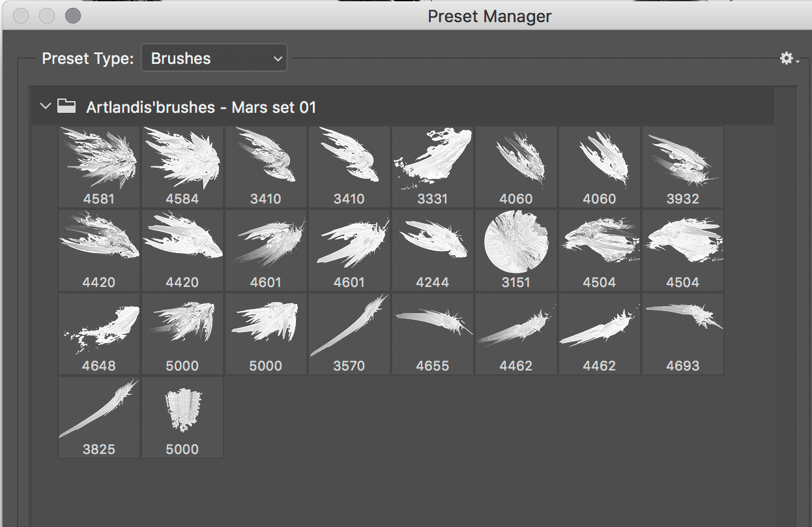Select the "Artlandis'brushes - Mars set 01" group name
The image size is (812, 527).
[201, 107]
